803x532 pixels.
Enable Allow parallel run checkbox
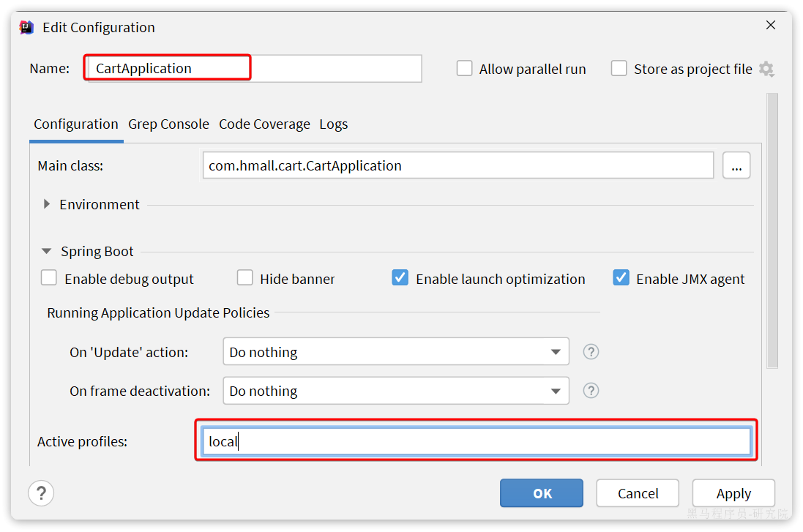[464, 69]
